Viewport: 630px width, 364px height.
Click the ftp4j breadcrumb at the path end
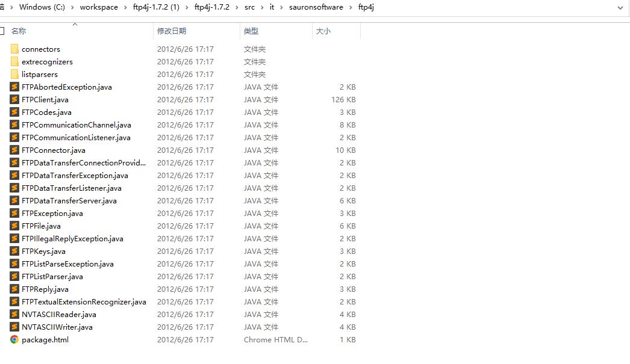coord(366,7)
